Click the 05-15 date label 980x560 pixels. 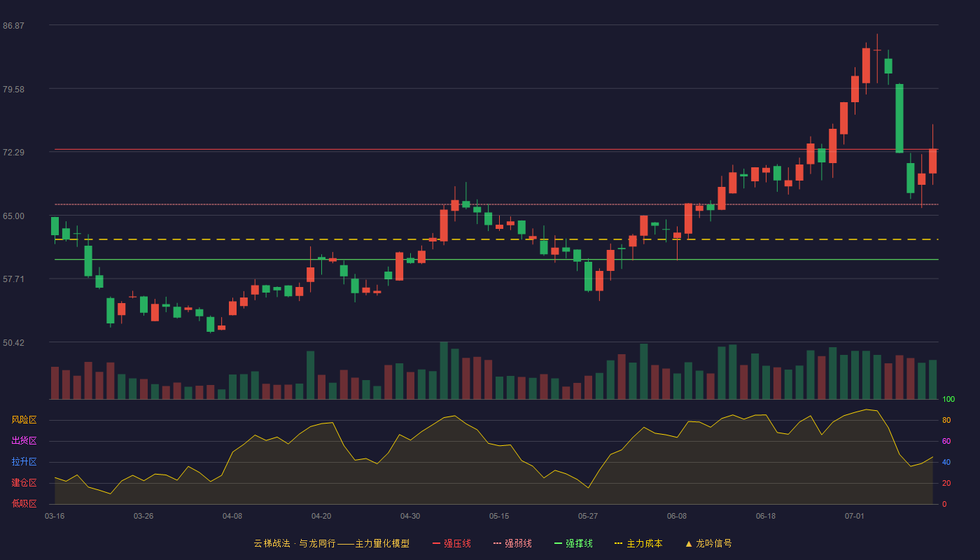tap(499, 516)
